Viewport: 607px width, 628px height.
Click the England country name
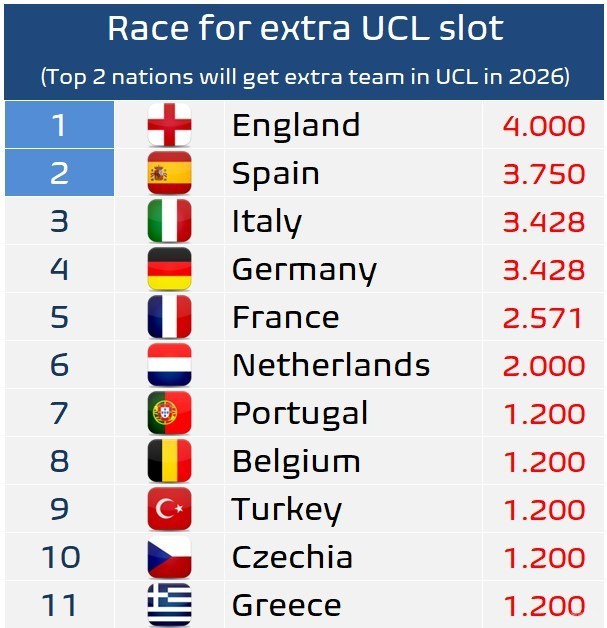(x=295, y=126)
